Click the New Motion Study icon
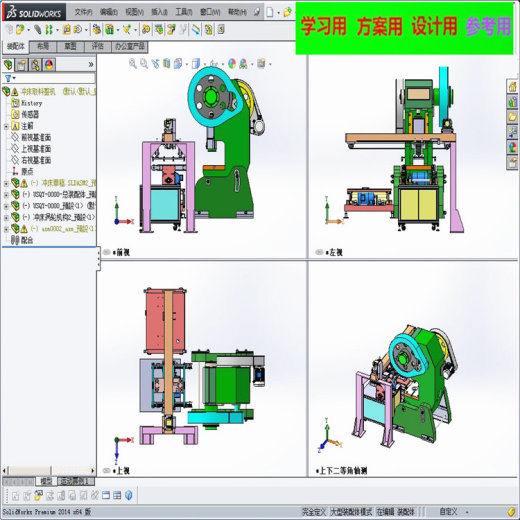 pos(146,30)
